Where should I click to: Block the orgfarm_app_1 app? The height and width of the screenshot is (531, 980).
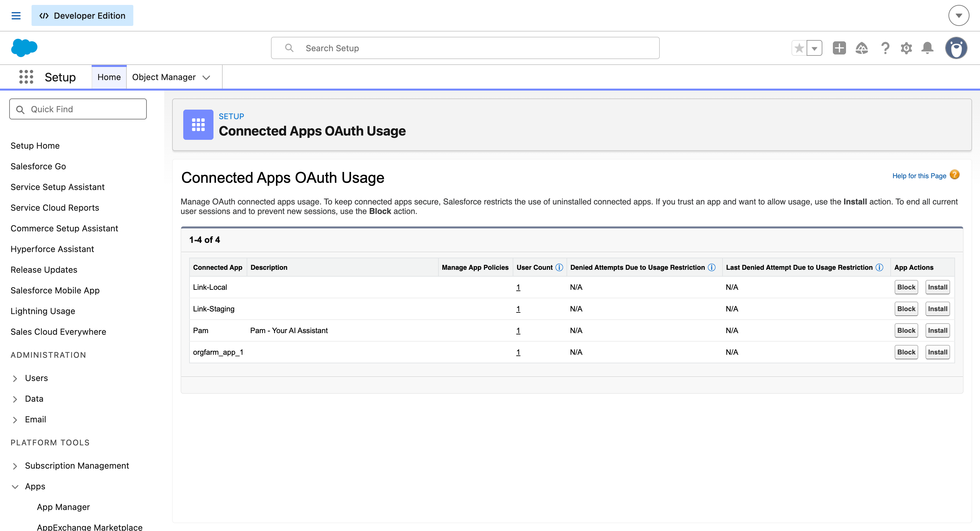[x=906, y=352]
